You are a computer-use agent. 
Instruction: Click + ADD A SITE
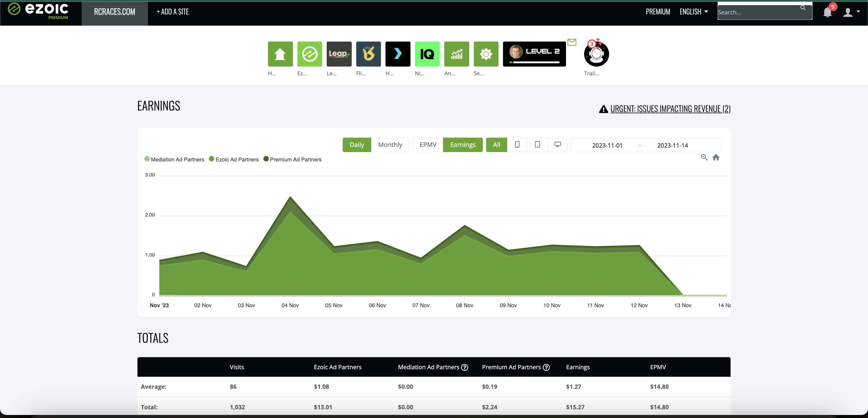pyautogui.click(x=172, y=12)
